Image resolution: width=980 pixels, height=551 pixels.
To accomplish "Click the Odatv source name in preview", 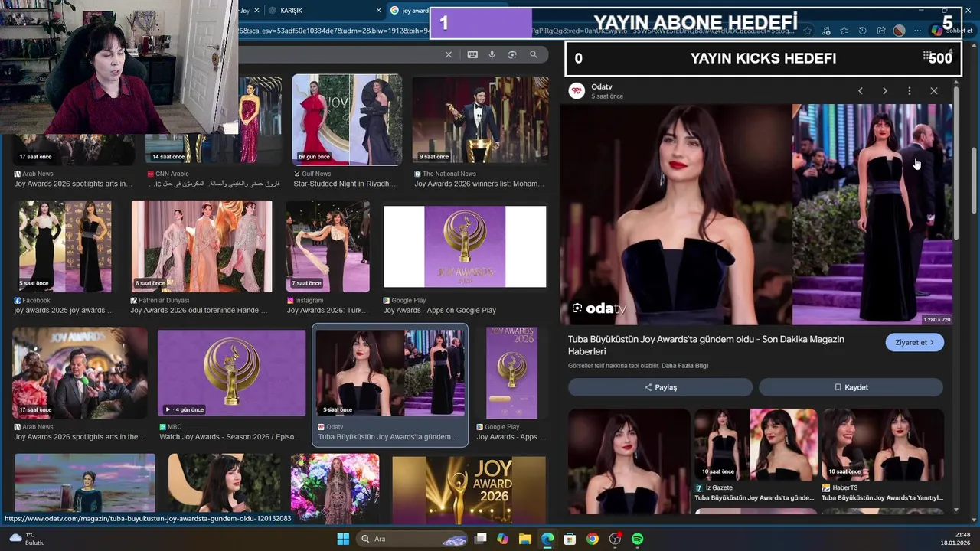I will 602,87.
